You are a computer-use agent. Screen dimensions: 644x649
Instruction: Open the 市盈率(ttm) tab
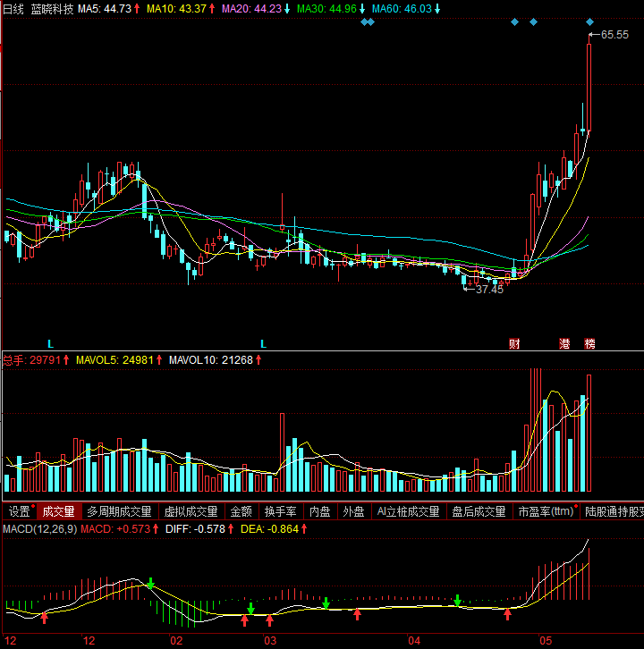(546, 512)
